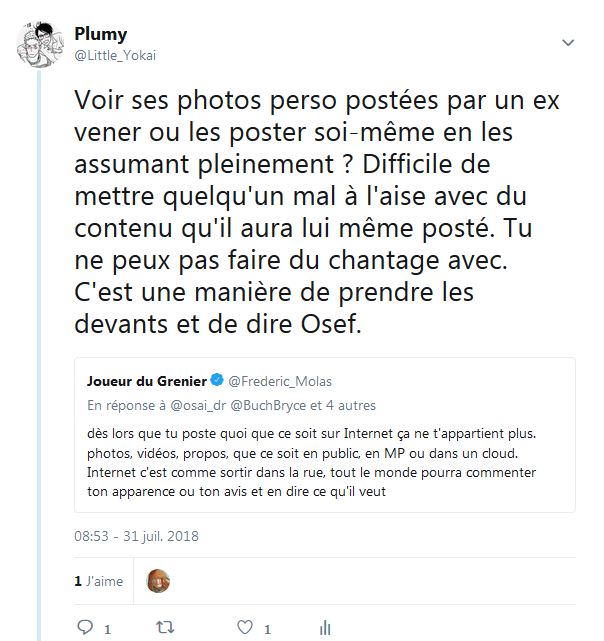Click the Joueur du Grenier author name
This screenshot has width=604, height=641.
pos(146,381)
